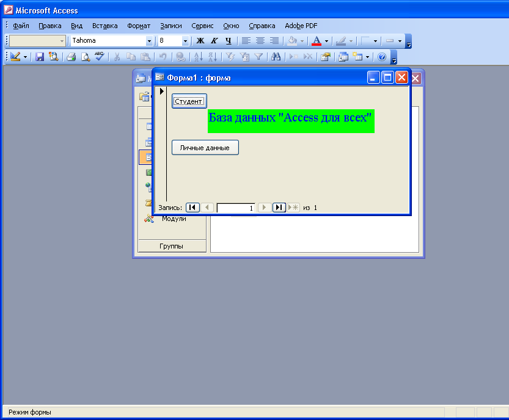Screen dimensions: 509x420
Task: Expand the Tahoma font dropdown
Action: pos(149,41)
